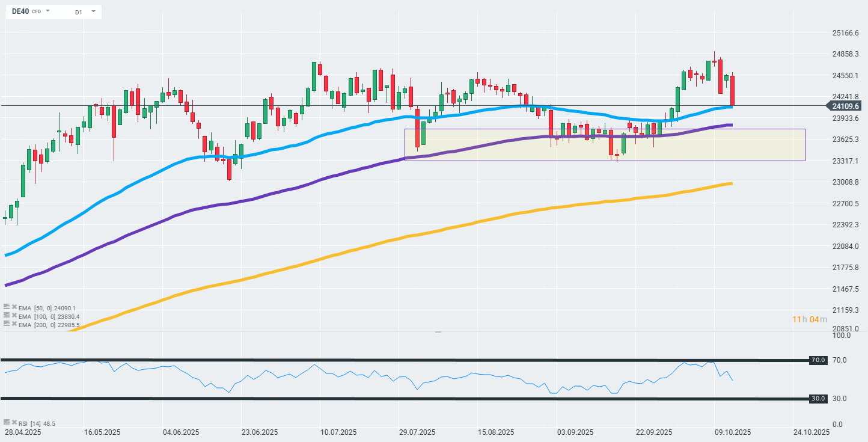Open settings icon for RSI 14 indicator

(7, 423)
